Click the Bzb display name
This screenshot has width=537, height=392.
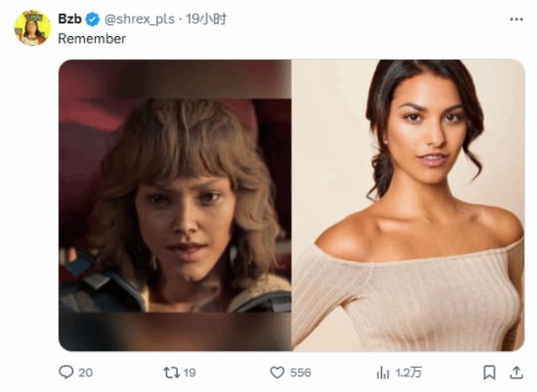coord(69,19)
